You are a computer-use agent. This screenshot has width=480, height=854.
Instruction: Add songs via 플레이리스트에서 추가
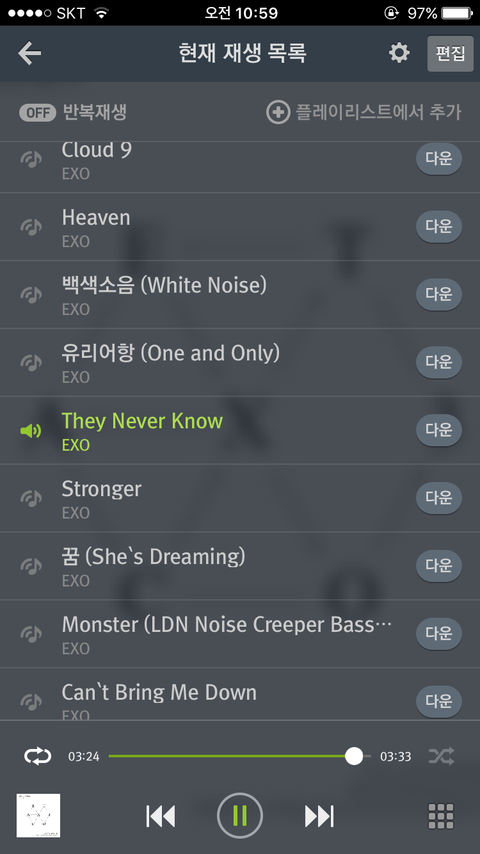(x=363, y=112)
